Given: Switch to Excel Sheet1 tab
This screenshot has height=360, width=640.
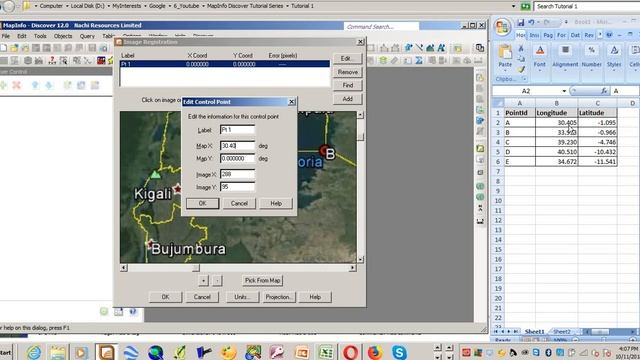Looking at the screenshot, I should 534,331.
